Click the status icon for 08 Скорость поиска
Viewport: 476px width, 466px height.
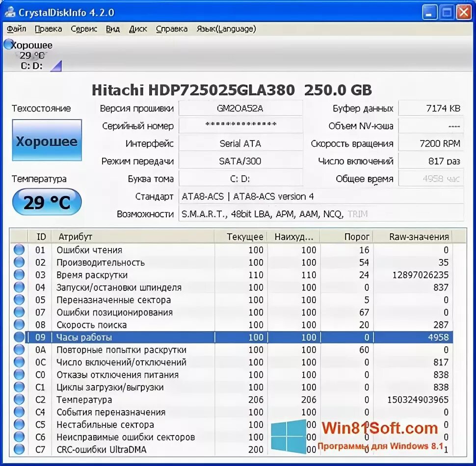click(19, 325)
